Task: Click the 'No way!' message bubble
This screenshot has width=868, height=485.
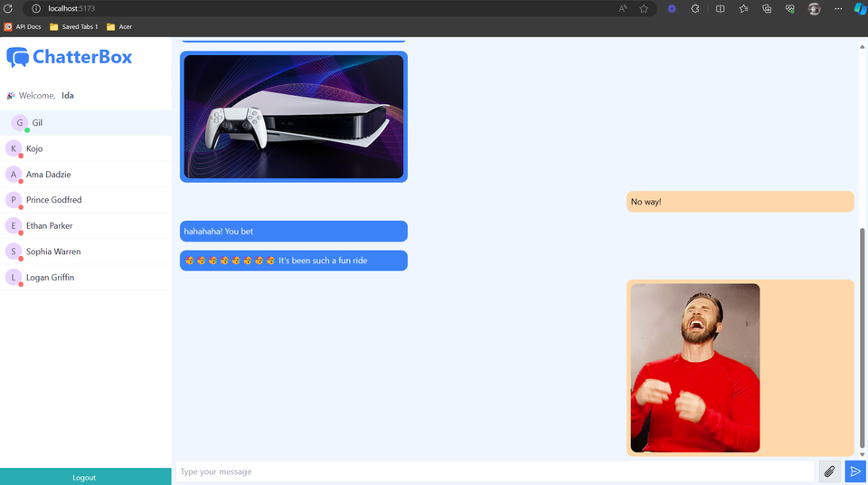Action: (741, 202)
